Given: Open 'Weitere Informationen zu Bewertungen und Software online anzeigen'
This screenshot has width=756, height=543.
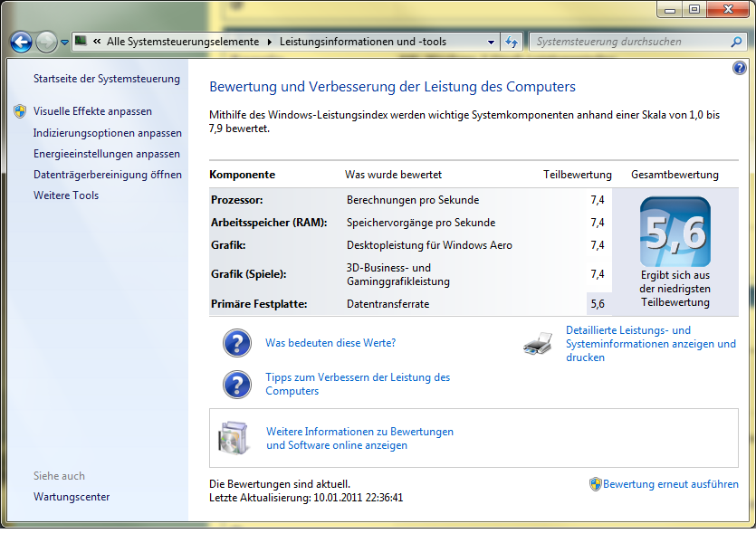Looking at the screenshot, I should point(359,438).
